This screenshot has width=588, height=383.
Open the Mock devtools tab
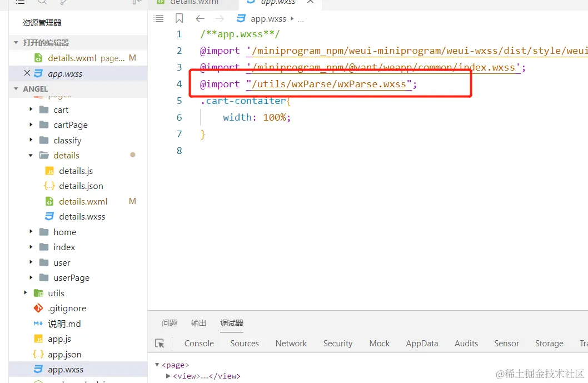[x=380, y=343]
